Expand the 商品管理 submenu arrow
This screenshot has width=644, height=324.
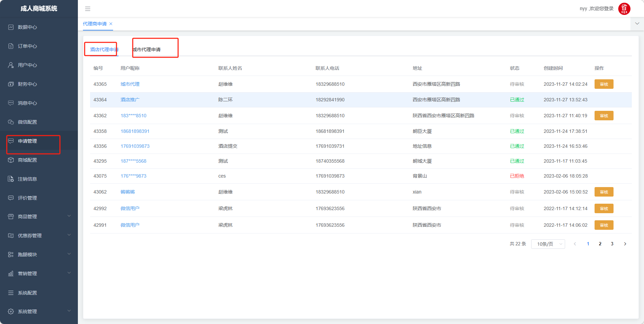[69, 216]
